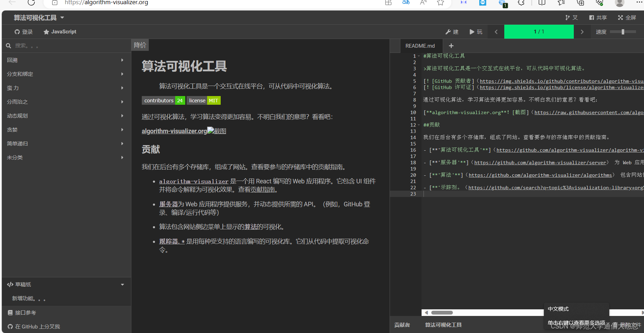Select the README.md tab
Viewport: 644px width, 333px height.
420,46
